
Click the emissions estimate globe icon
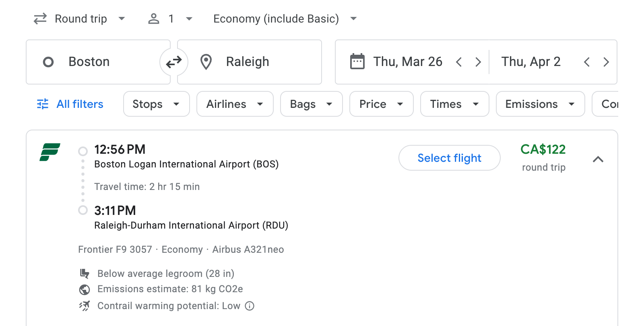coord(85,289)
